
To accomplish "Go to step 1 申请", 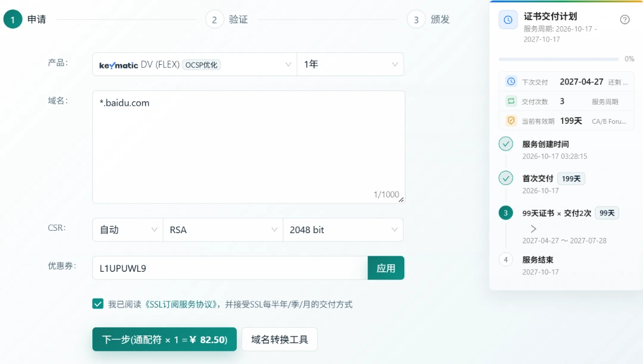I will [x=24, y=19].
